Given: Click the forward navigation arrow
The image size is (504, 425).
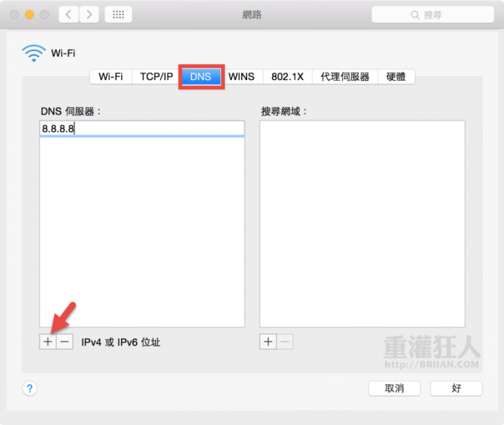Looking at the screenshot, I should [x=89, y=14].
